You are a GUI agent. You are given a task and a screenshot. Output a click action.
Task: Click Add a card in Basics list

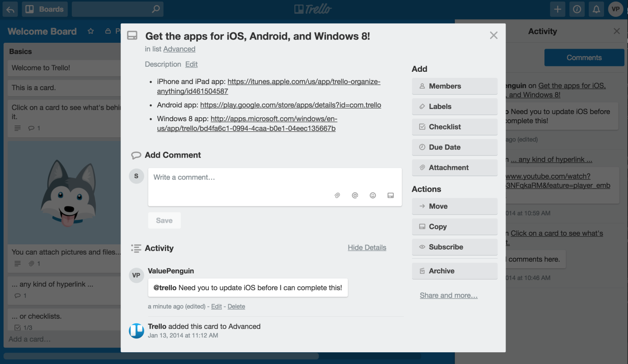pos(30,339)
